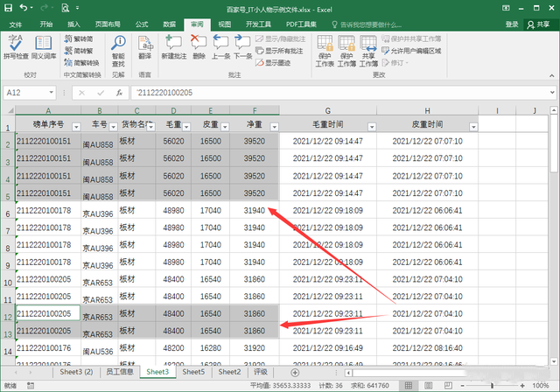The width and height of the screenshot is (560, 392).
Task: Click the 保护工作簿 protect workbook icon
Action: coord(346,49)
